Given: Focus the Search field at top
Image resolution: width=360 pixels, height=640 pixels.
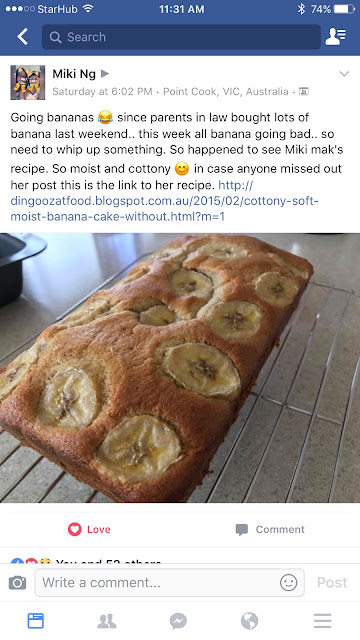Looking at the screenshot, I should [x=181, y=37].
